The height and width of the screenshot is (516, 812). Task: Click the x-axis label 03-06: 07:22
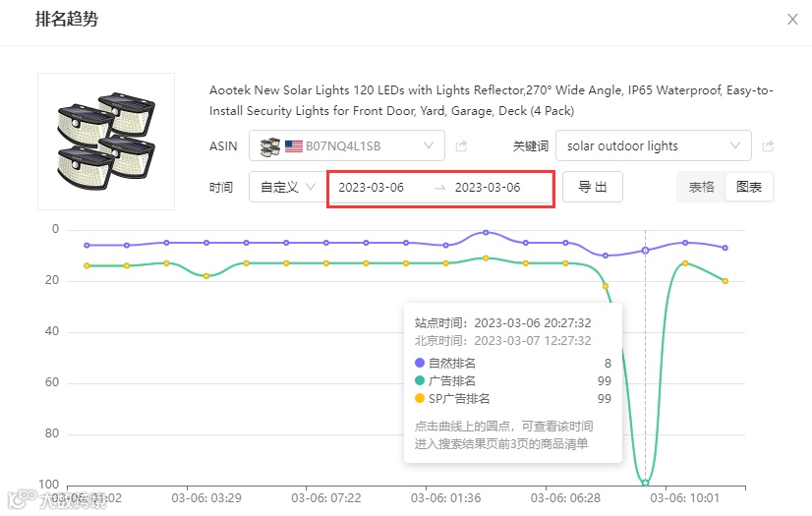[326, 498]
